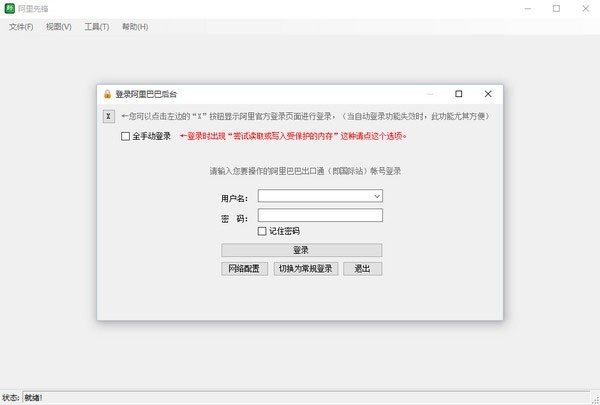
Task: Focus the 密码 input field
Action: tap(320, 215)
